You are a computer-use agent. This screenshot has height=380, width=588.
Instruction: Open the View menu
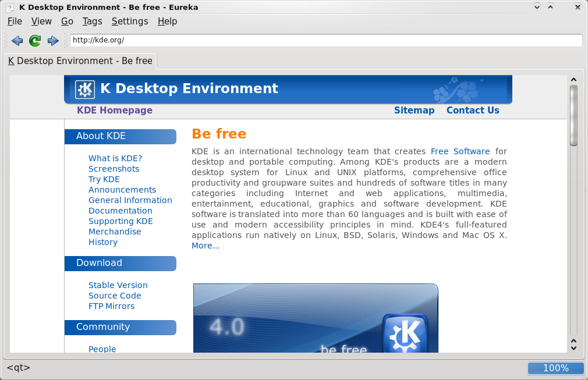[x=41, y=22]
